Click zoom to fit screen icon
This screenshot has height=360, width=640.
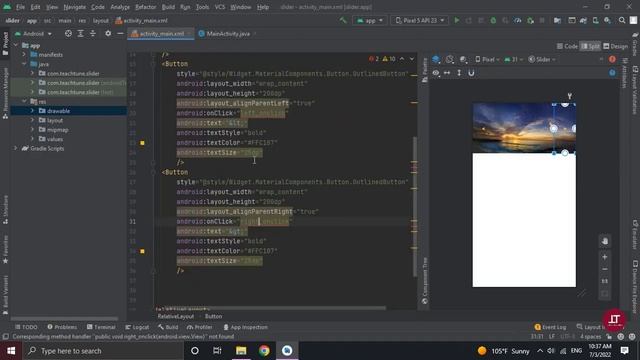point(604,293)
